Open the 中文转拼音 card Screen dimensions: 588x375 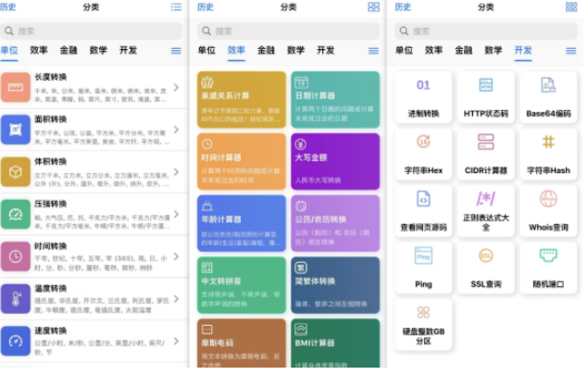click(x=242, y=285)
